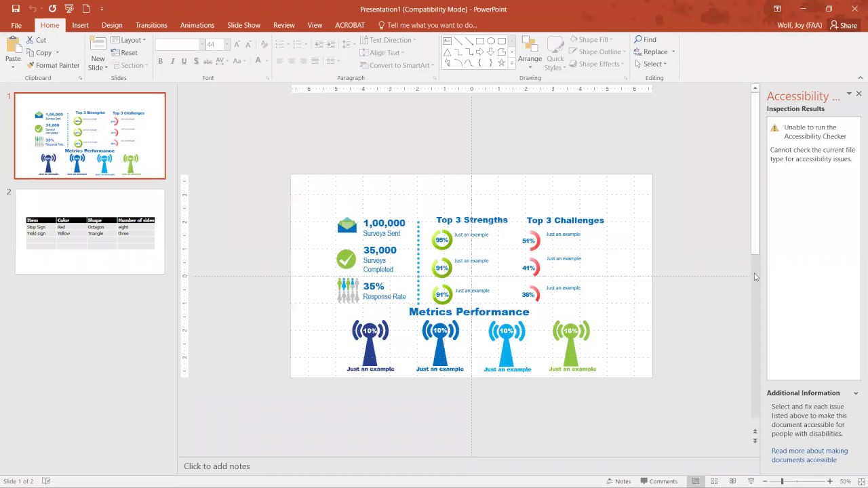Cut the selection with the scissors icon
This screenshot has height=488, width=868.
coord(37,40)
